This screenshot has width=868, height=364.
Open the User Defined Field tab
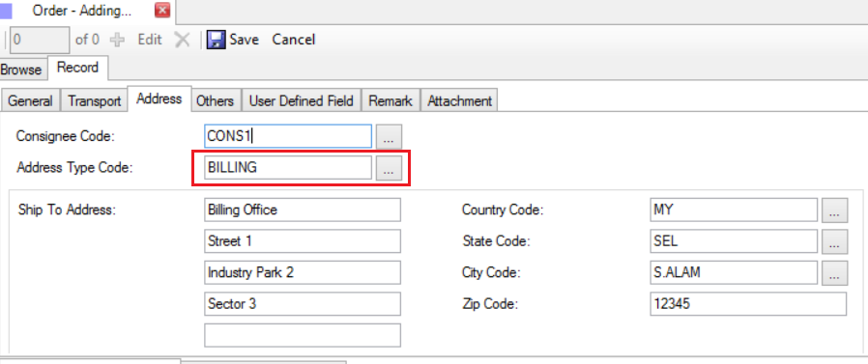[302, 101]
